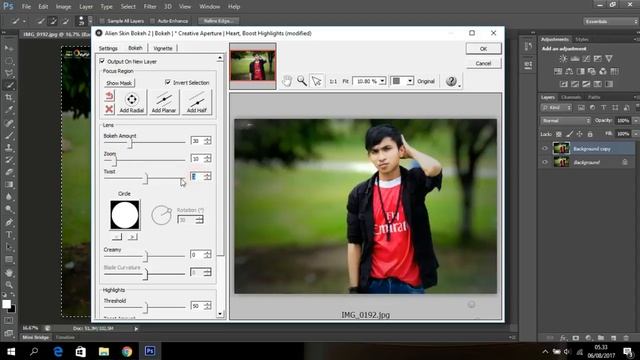
Task: Switch to the Vignette tab
Action: tap(163, 48)
